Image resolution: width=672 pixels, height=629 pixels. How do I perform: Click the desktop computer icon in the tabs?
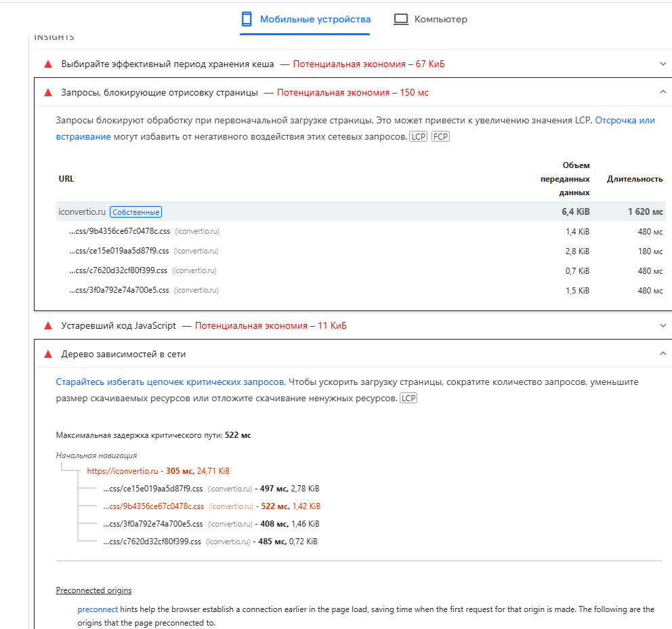coord(401,20)
